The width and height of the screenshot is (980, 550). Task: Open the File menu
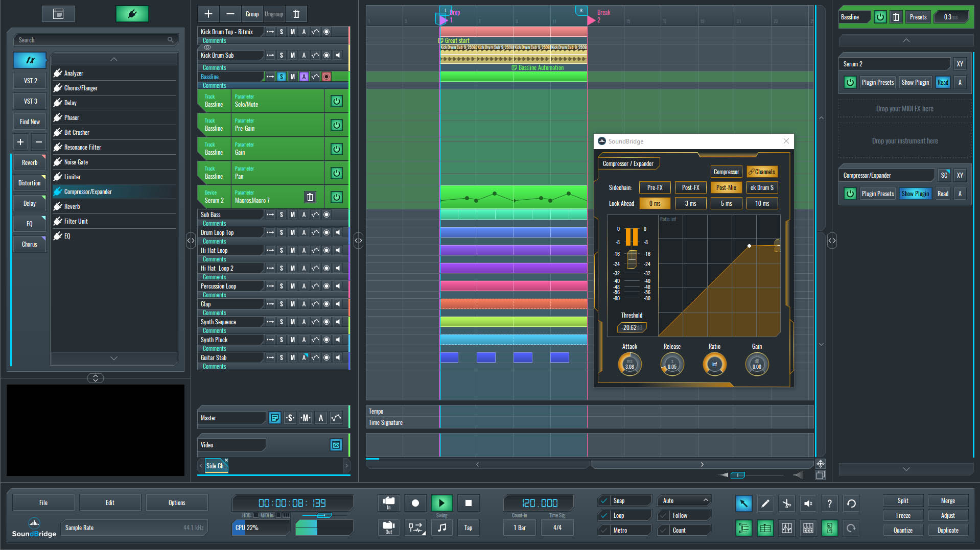coord(43,503)
